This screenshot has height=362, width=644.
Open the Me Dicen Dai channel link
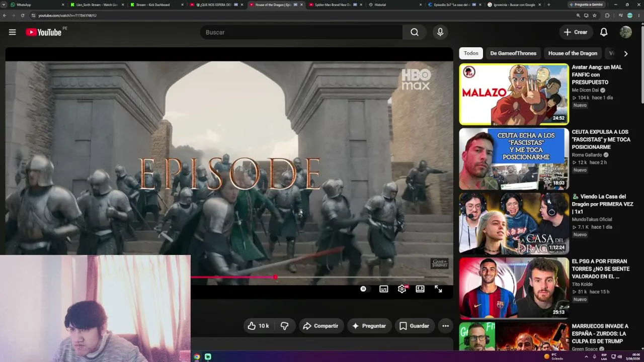click(585, 90)
